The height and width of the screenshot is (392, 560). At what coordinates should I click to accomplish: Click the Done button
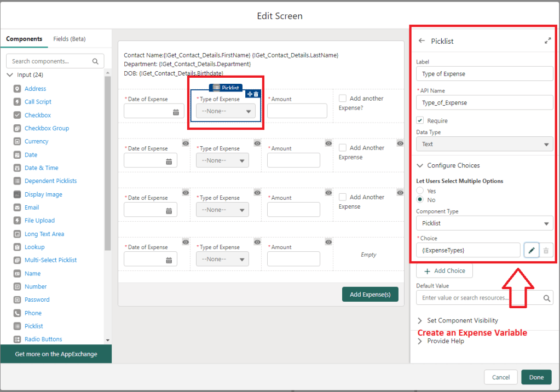pyautogui.click(x=536, y=377)
